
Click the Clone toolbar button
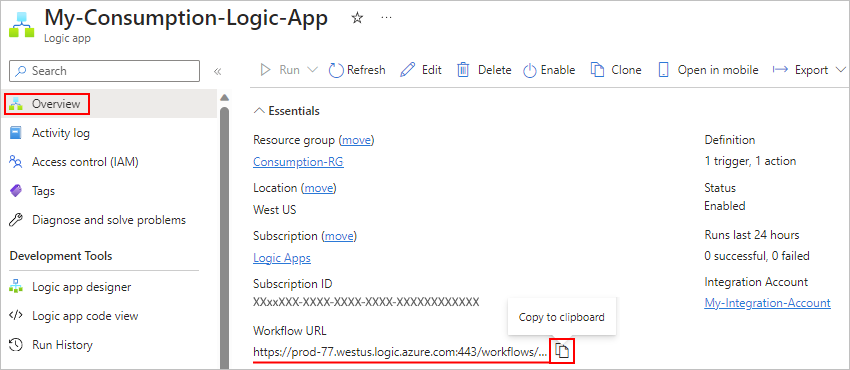point(616,70)
